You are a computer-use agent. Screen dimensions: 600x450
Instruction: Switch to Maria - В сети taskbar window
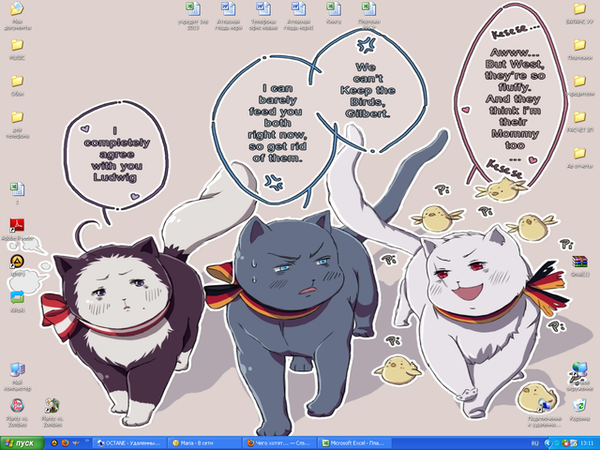(x=202, y=441)
